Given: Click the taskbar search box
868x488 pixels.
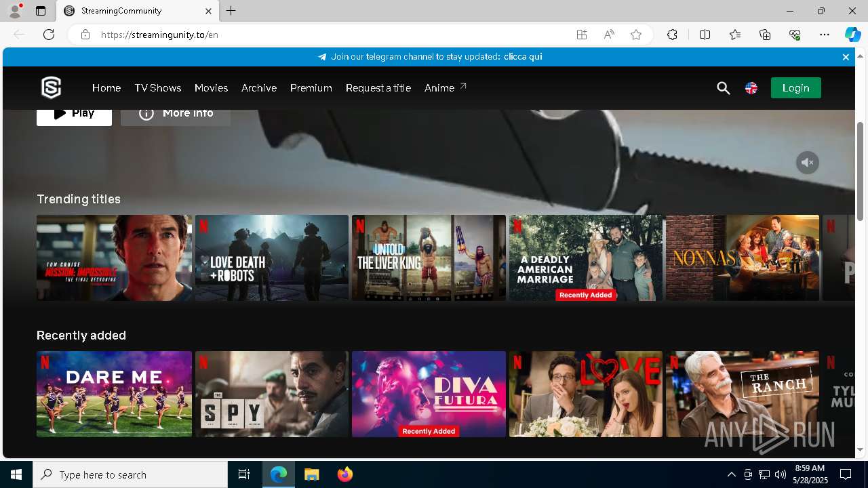Looking at the screenshot, I should point(130,474).
